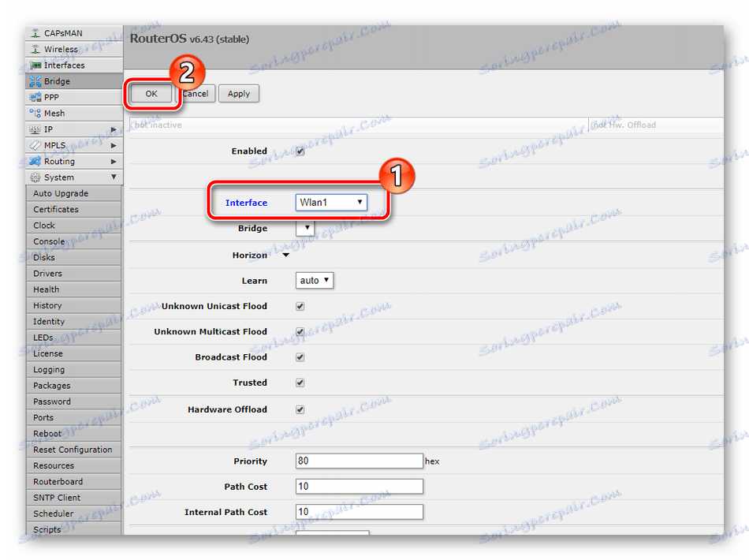This screenshot has width=749, height=560.
Task: Open the LEDs entry
Action: [x=73, y=338]
